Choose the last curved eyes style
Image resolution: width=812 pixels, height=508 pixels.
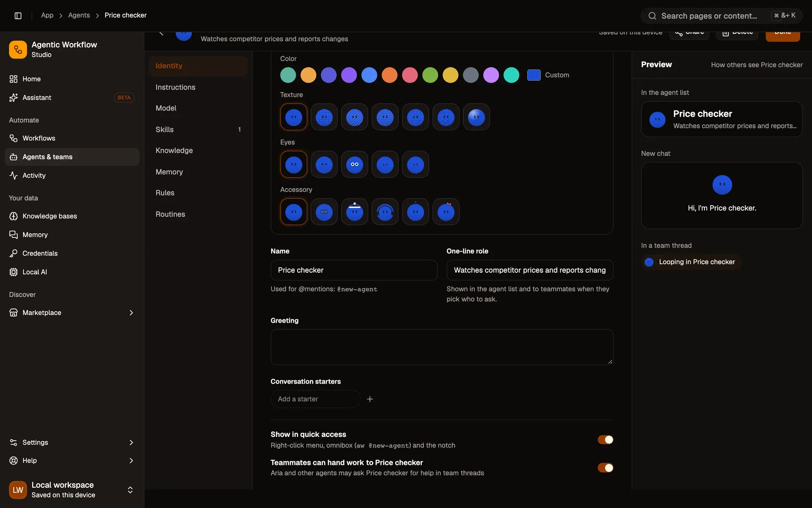click(x=415, y=165)
